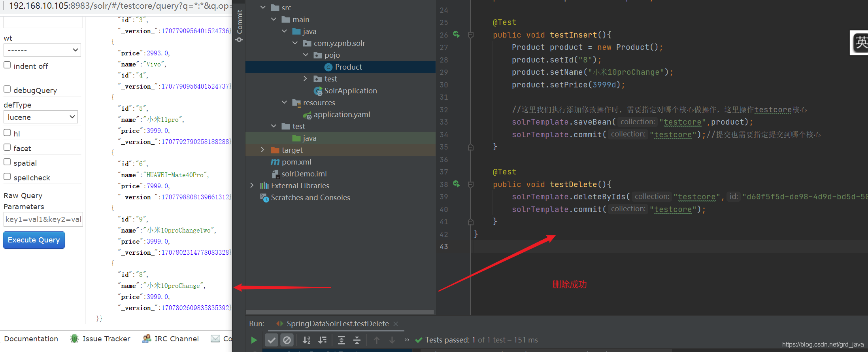Image resolution: width=868 pixels, height=352 pixels.
Task: Focus the Raw Query Parameters input field
Action: tap(43, 220)
